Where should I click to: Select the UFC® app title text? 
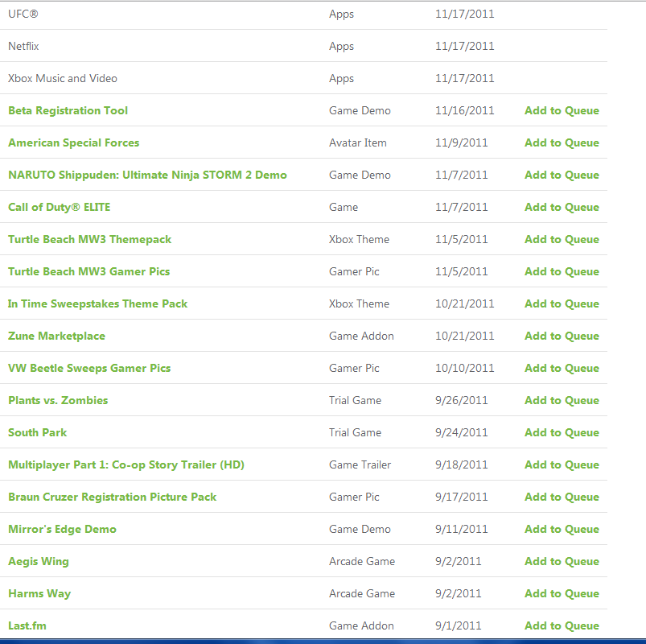pyautogui.click(x=23, y=14)
